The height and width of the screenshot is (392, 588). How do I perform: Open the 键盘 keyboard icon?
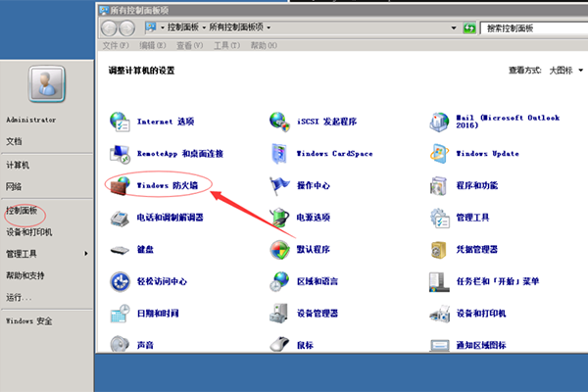click(x=120, y=250)
